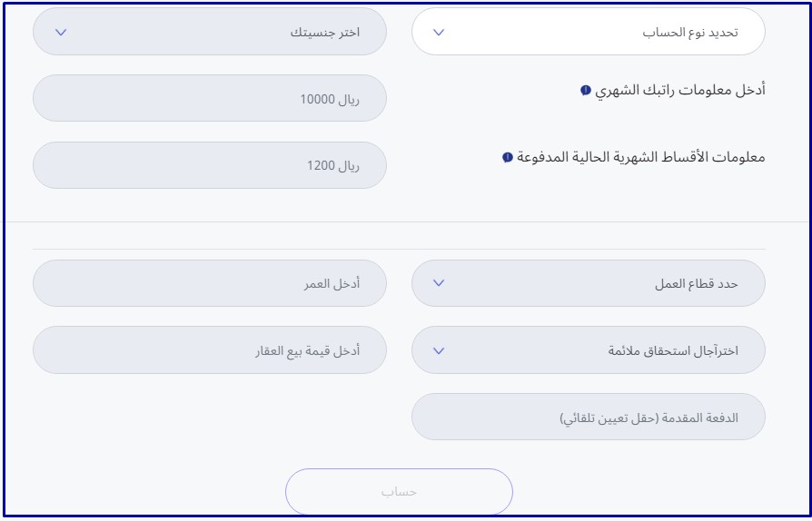Image resolution: width=812 pixels, height=521 pixels.
Task: Click the chevron arrow in اختر جنسيتك
Action: pyautogui.click(x=61, y=32)
